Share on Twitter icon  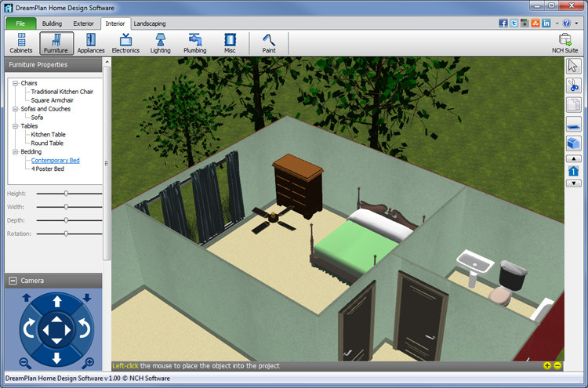514,24
